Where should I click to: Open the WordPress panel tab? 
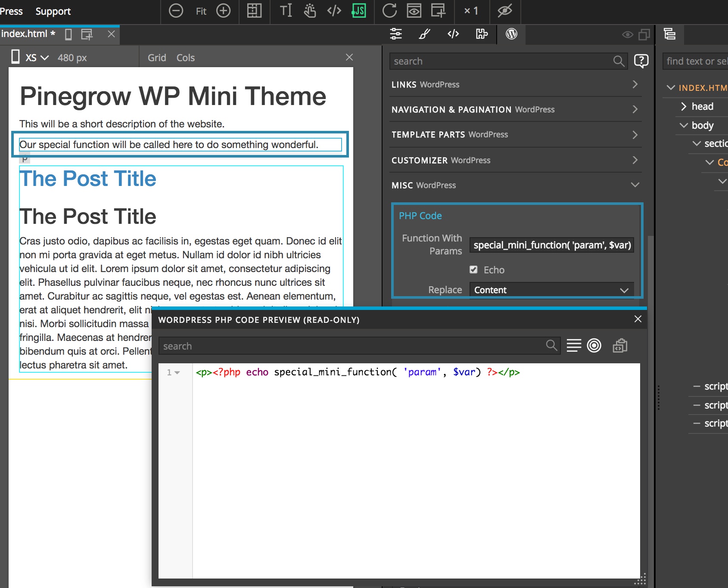pyautogui.click(x=511, y=34)
